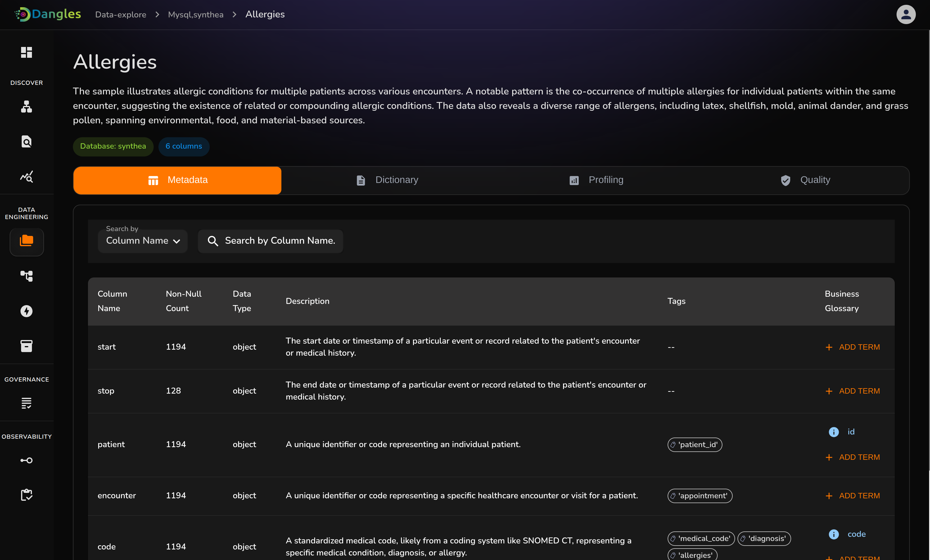Click the analytics chart search sidebar icon
The image size is (930, 560).
coord(27,176)
